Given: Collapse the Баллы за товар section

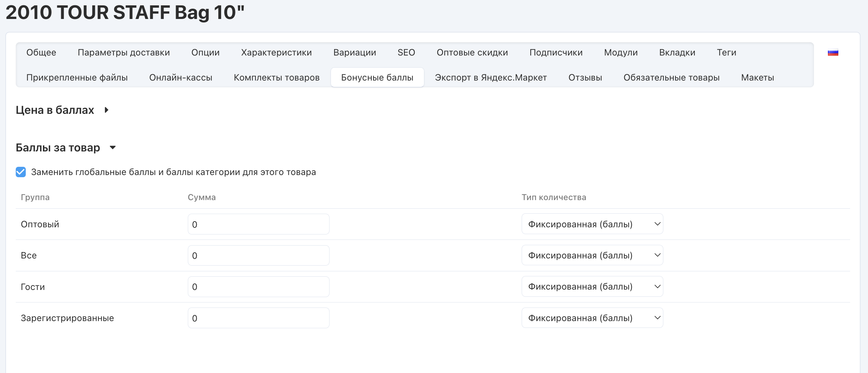Looking at the screenshot, I should coord(112,148).
